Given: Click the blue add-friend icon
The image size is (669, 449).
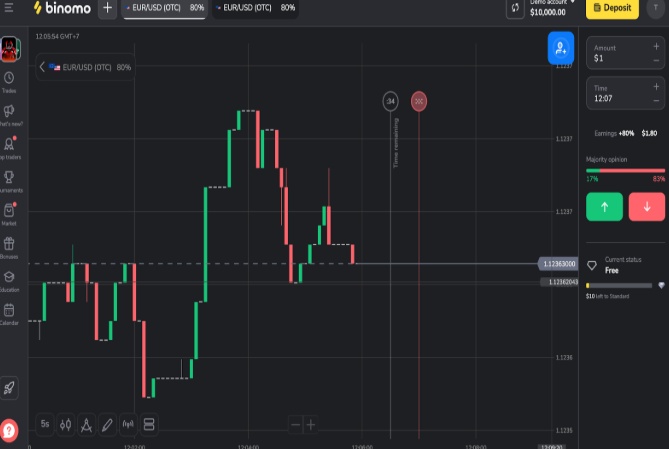Looking at the screenshot, I should point(561,48).
